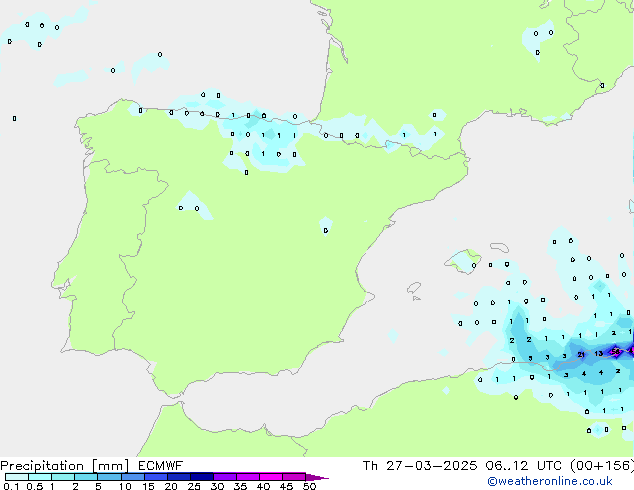Click the '40' legend scale label
This screenshot has width=634, height=490.
263,486
